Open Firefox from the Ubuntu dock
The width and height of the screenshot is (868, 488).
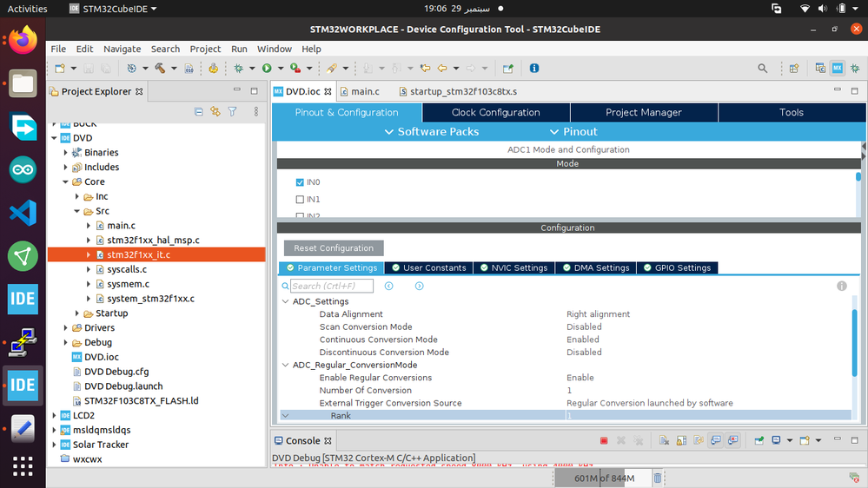click(x=23, y=41)
